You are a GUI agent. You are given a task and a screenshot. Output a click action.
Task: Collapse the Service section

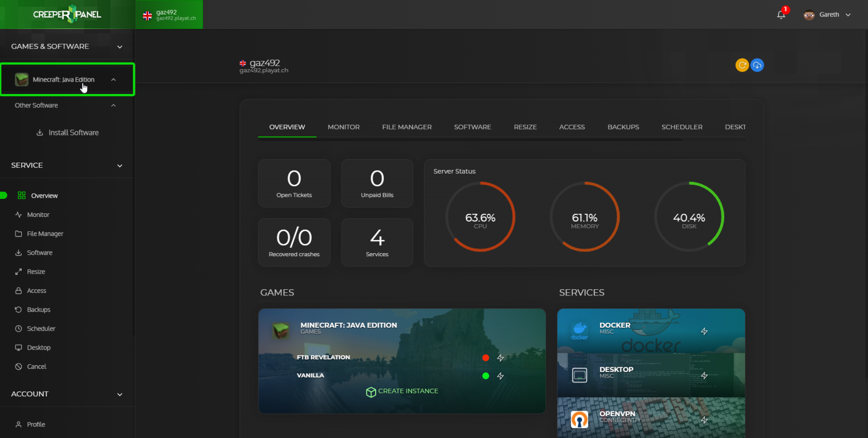(x=120, y=166)
